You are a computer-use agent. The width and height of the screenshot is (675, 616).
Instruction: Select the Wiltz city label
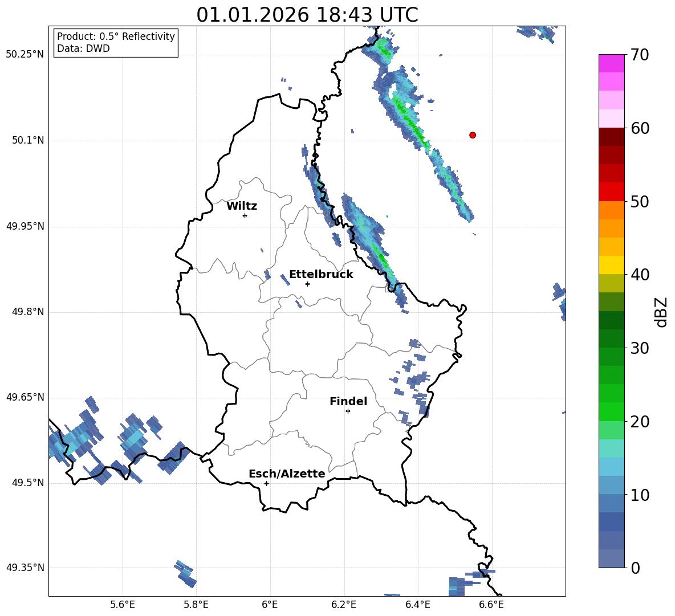[242, 206]
